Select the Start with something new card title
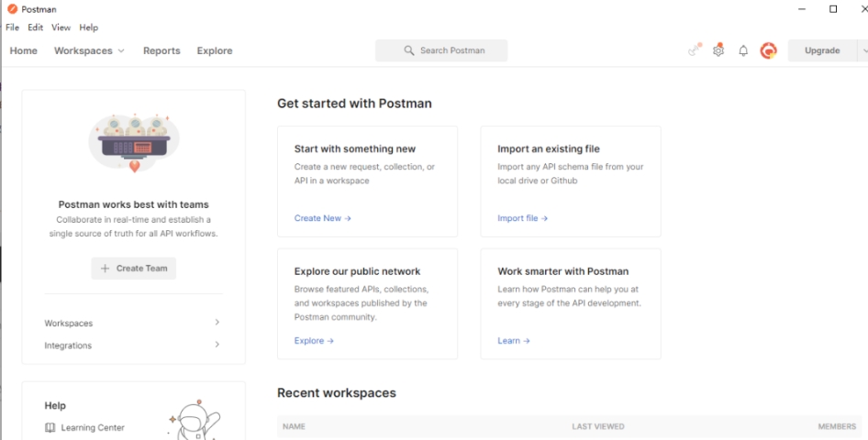 [355, 149]
